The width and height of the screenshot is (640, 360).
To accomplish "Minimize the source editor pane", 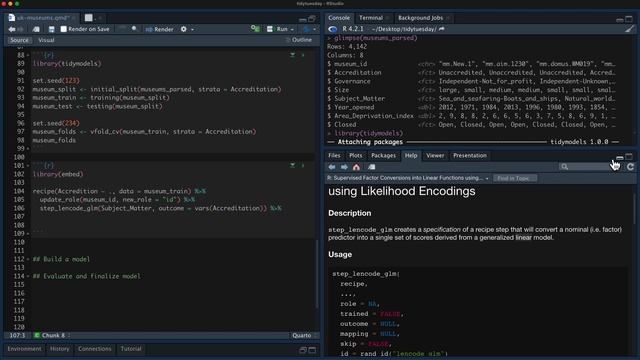I will pyautogui.click(x=302, y=19).
